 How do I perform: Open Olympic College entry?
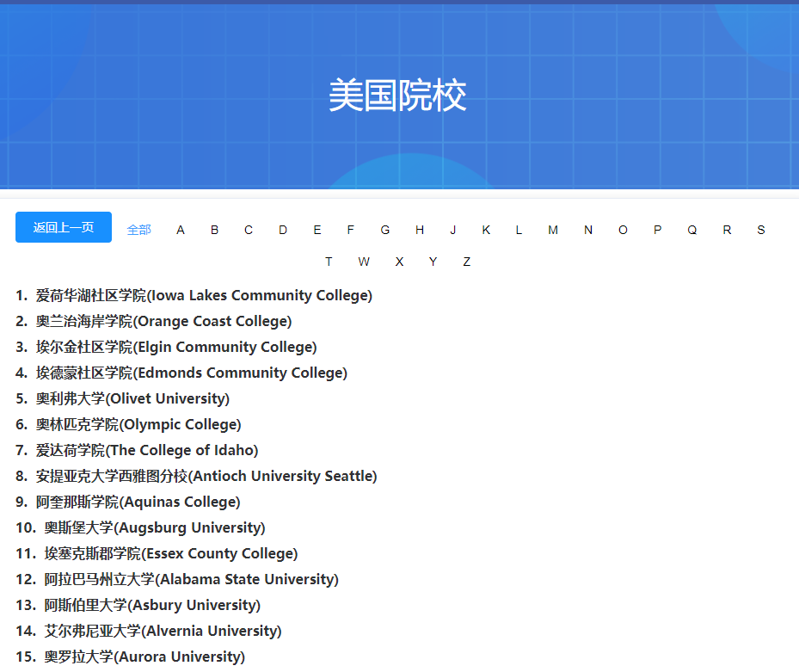pos(138,424)
